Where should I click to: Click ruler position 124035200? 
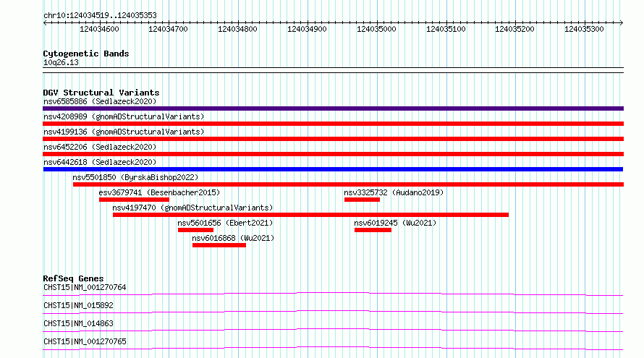point(514,29)
